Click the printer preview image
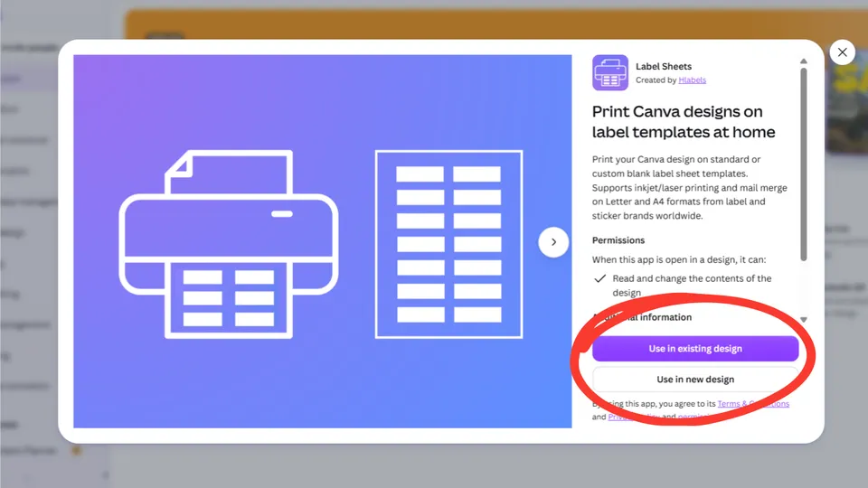Screen dimensions: 868x488 click(323, 241)
